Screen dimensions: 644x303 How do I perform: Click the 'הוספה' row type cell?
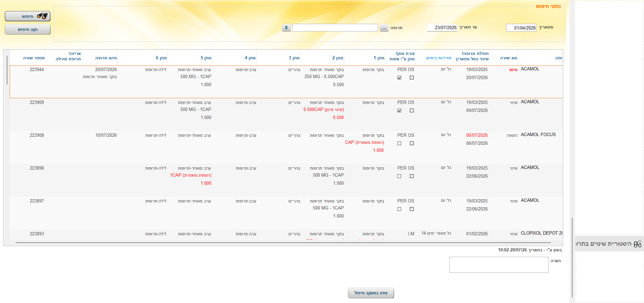(512, 135)
